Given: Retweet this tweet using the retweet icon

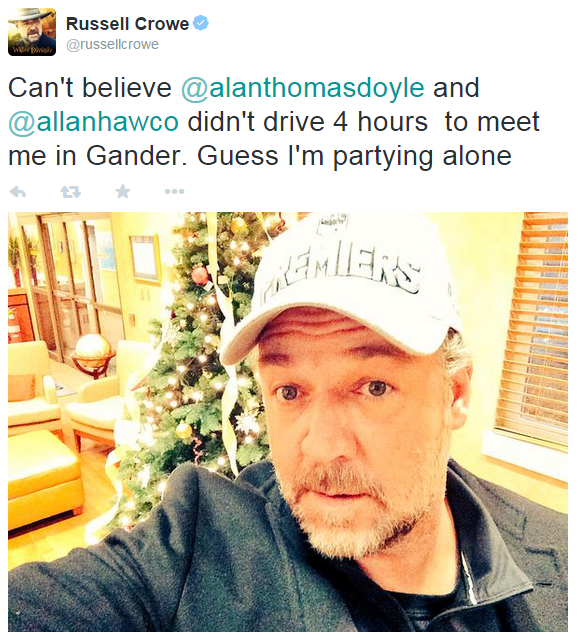Looking at the screenshot, I should tap(71, 191).
